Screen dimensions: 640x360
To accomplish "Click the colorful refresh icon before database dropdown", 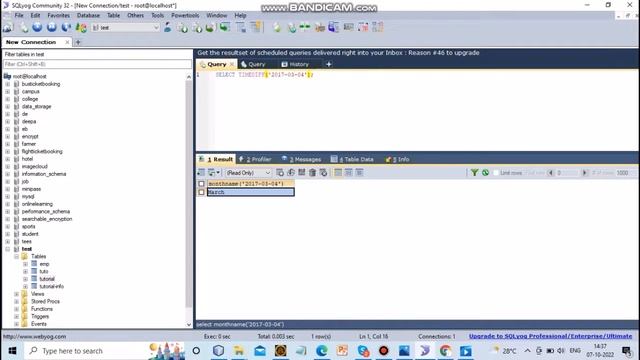I will point(81,27).
